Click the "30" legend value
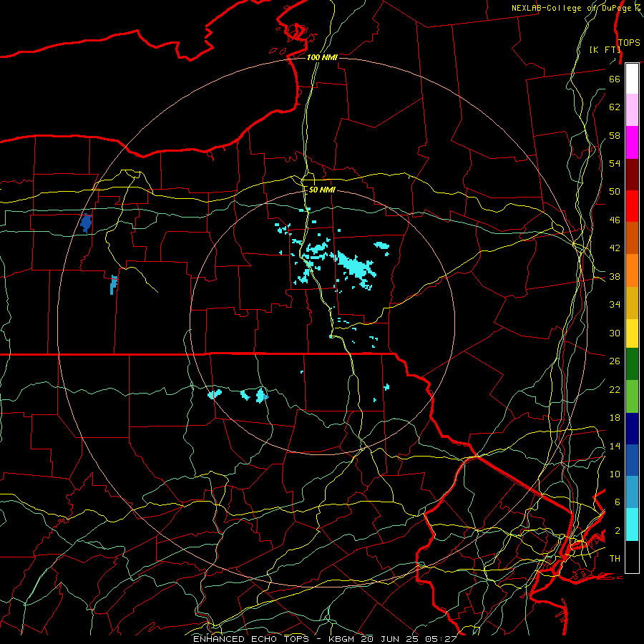Image resolution: width=644 pixels, height=644 pixels. tap(615, 333)
